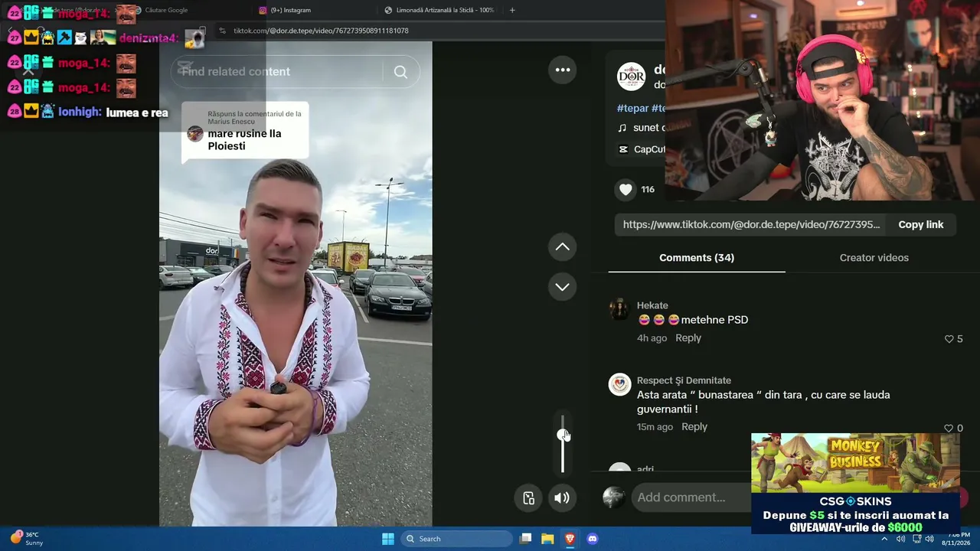Like Hekate's comment with the heart
Image resolution: width=980 pixels, height=551 pixels.
949,339
